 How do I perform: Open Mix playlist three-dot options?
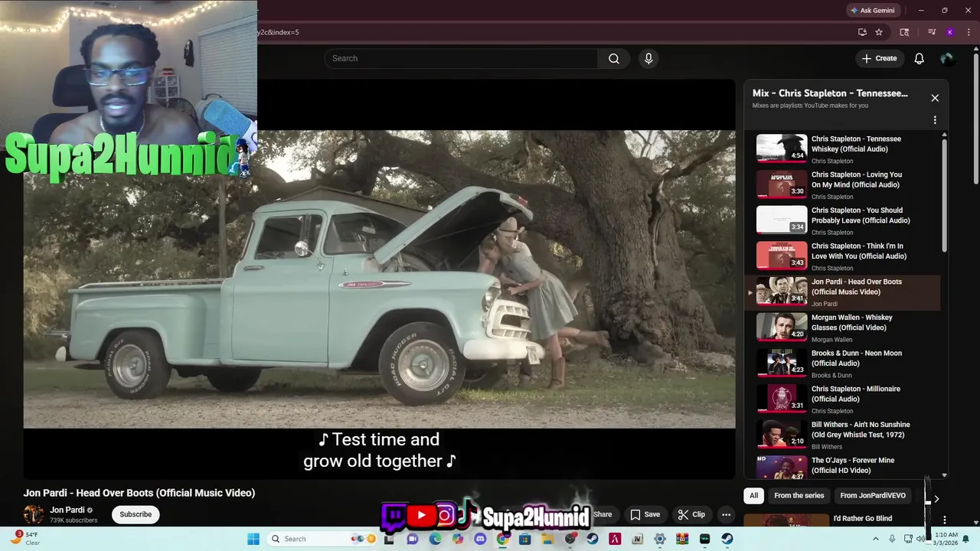935,120
